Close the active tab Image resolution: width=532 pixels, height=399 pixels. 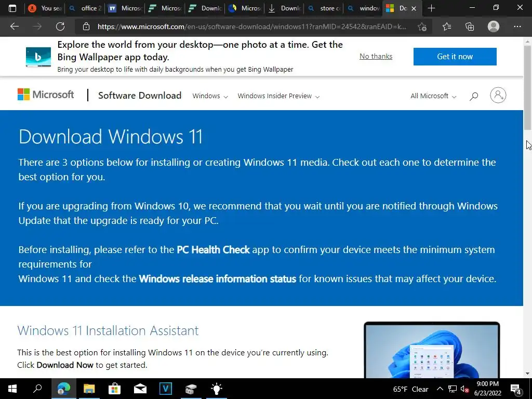[414, 8]
